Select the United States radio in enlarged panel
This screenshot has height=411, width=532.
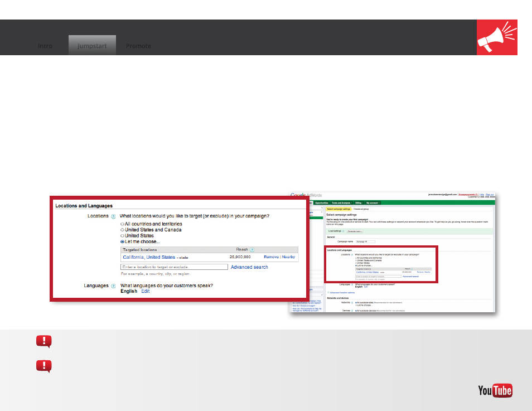pos(123,235)
